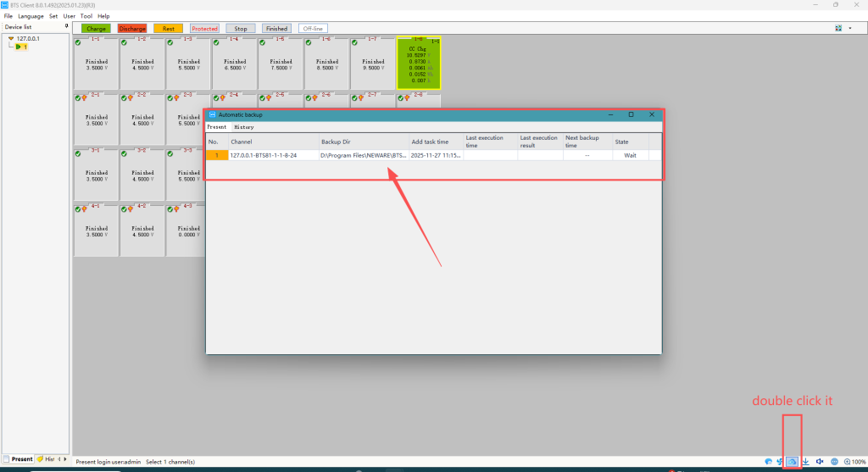Open the Language menu
The height and width of the screenshot is (472, 868).
[31, 16]
